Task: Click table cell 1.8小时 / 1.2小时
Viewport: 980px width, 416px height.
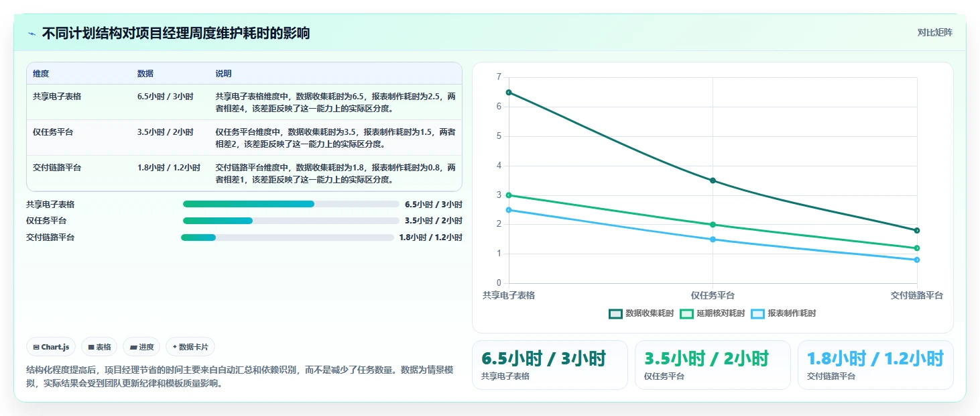Action: coord(169,168)
